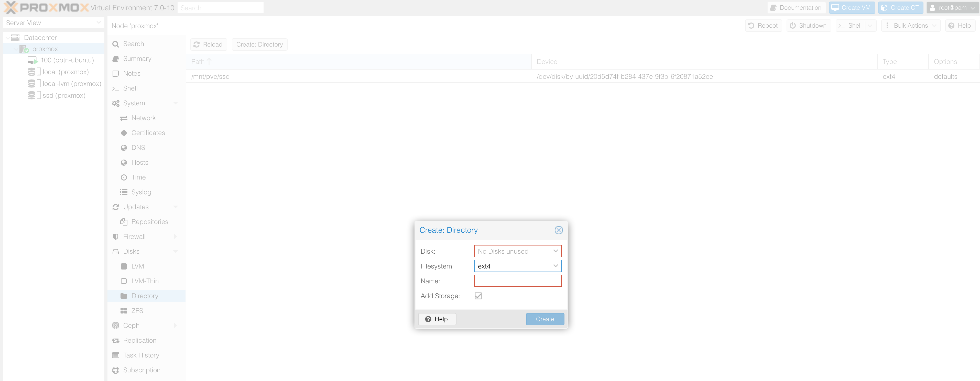
Task: Open the Subscription section
Action: [x=116, y=370]
